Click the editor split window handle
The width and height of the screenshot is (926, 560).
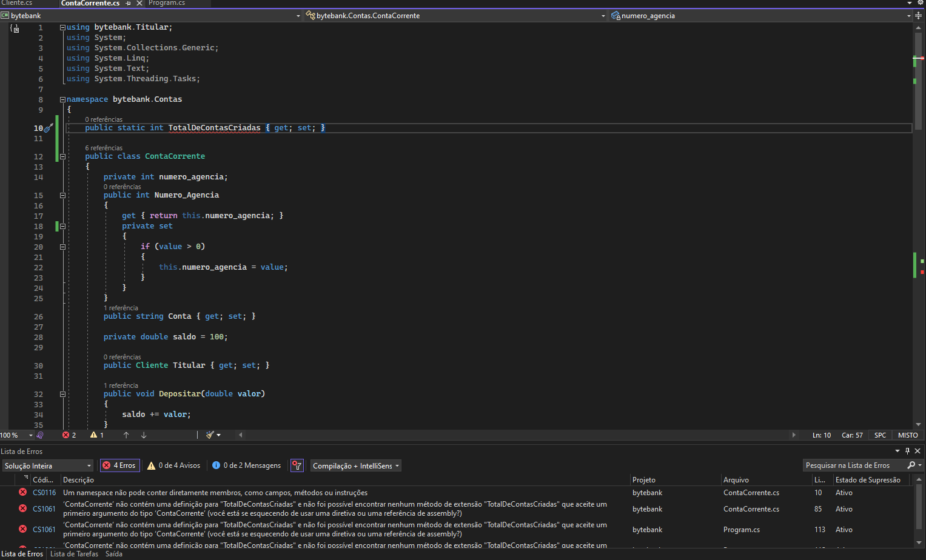point(918,15)
